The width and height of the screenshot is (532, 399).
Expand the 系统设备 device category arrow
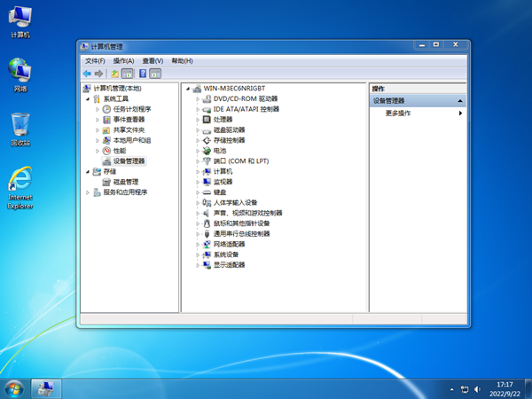pyautogui.click(x=198, y=254)
